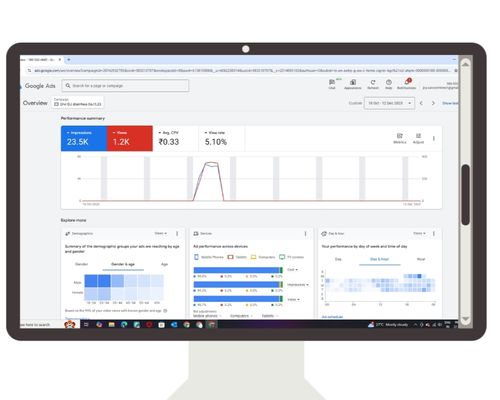Toggle TV screens legend checkbox
Screen dimensions: 500x400
point(282,257)
